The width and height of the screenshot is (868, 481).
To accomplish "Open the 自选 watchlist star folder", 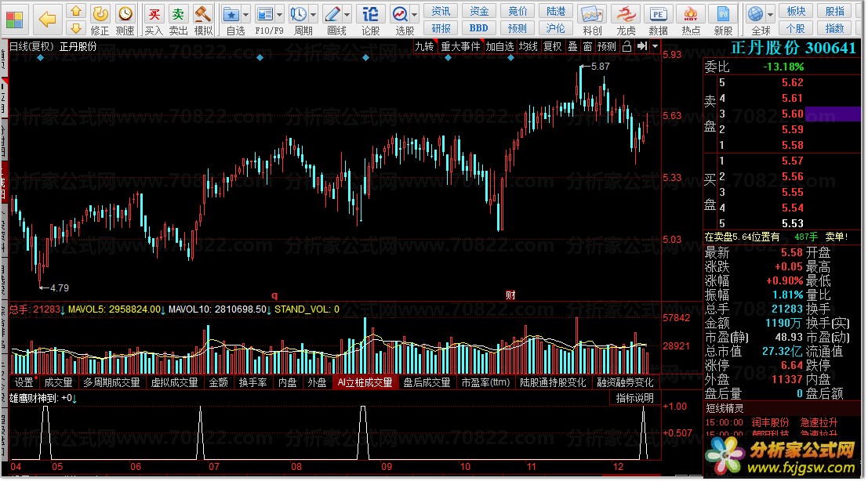I will coord(231,20).
